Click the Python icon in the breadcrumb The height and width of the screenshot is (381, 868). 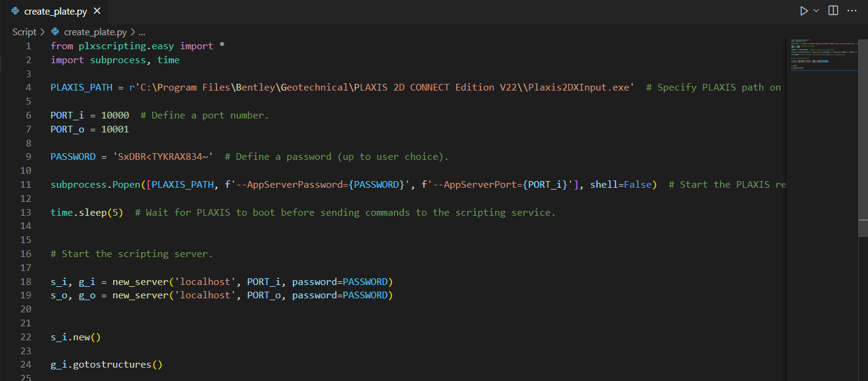[x=55, y=32]
